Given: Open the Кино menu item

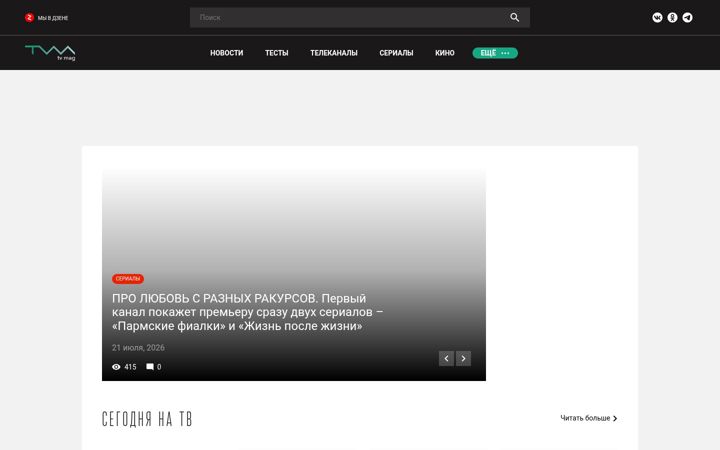Looking at the screenshot, I should pos(445,53).
